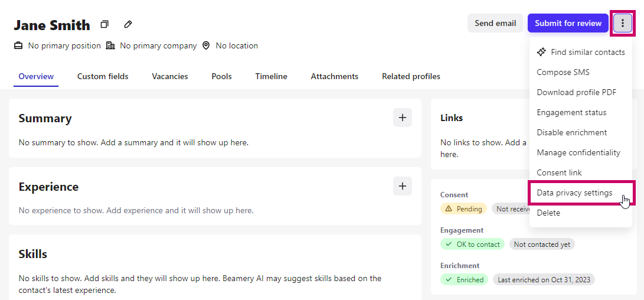
Task: Click the Submit for review button
Action: pyautogui.click(x=568, y=23)
